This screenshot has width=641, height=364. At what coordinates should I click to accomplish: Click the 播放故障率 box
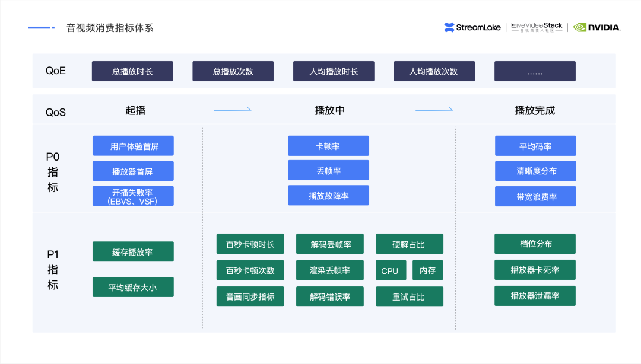point(328,196)
